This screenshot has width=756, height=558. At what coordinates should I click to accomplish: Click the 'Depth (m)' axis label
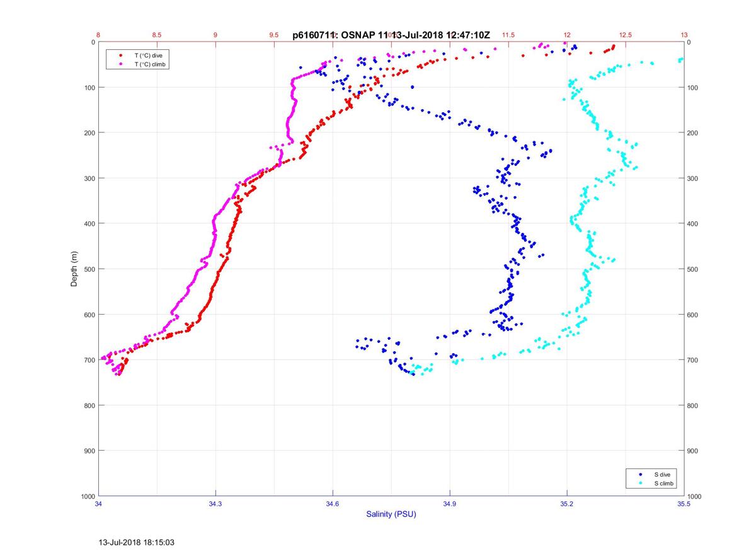(74, 269)
